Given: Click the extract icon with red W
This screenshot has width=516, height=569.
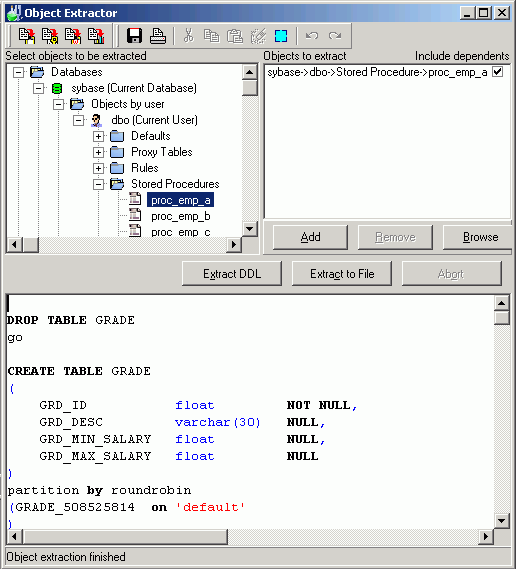Looking at the screenshot, I should (73, 36).
